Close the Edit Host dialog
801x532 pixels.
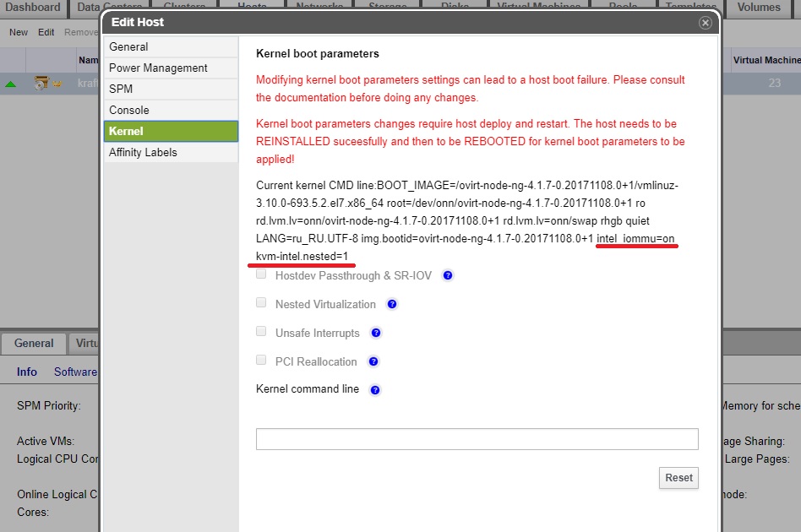pos(706,23)
